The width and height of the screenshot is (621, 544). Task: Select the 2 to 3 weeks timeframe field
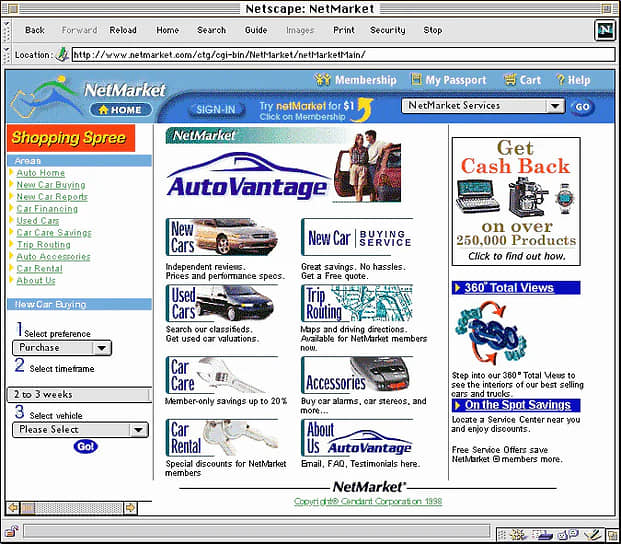click(x=80, y=394)
